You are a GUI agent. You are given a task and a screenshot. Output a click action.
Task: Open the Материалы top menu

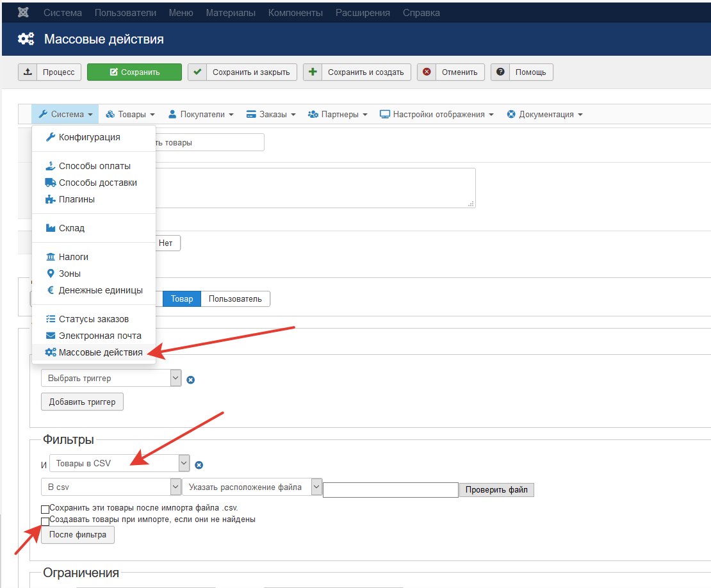pos(231,13)
